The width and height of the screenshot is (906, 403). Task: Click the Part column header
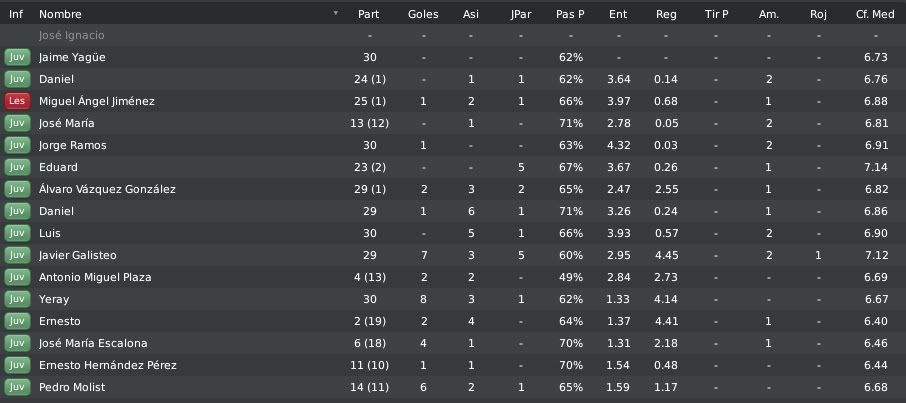(x=369, y=14)
